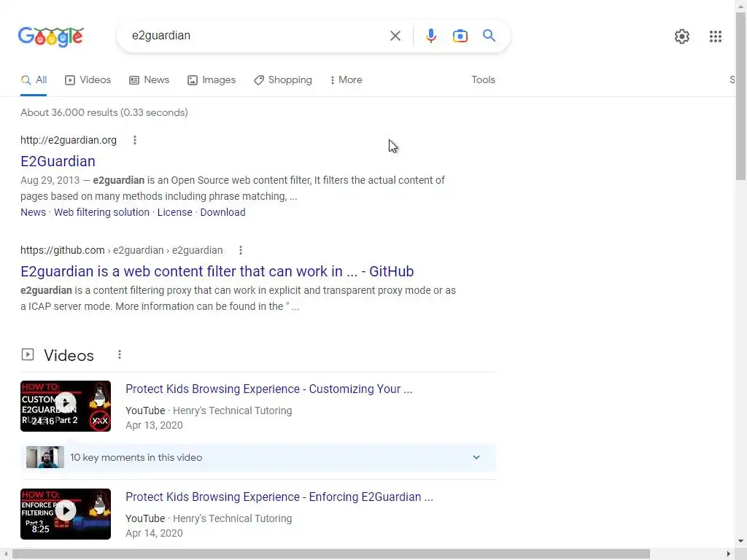Click into the e2guardian search field

pyautogui.click(x=258, y=36)
